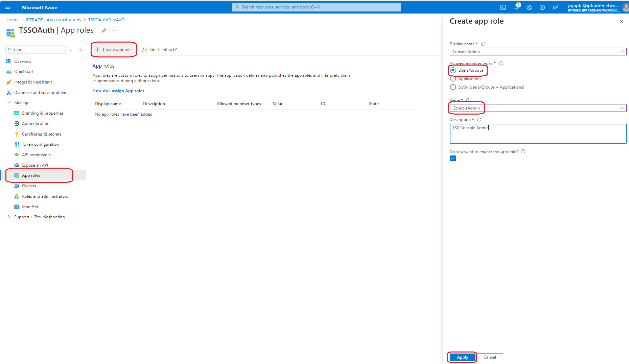Screen dimensions: 629x364
Task: Collapse the Manage section in the sidebar
Action: (x=9, y=103)
